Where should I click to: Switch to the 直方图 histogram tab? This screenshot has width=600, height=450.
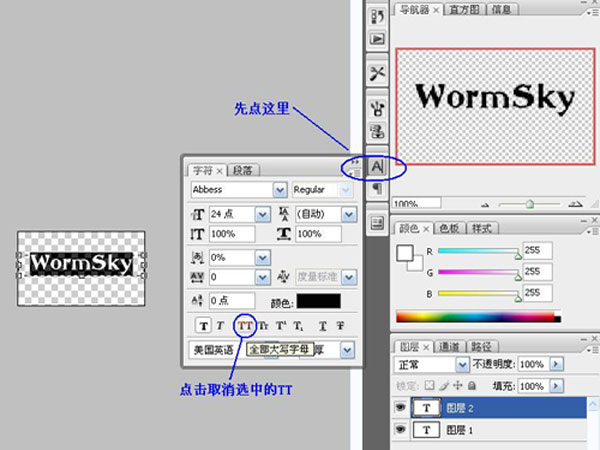[464, 10]
